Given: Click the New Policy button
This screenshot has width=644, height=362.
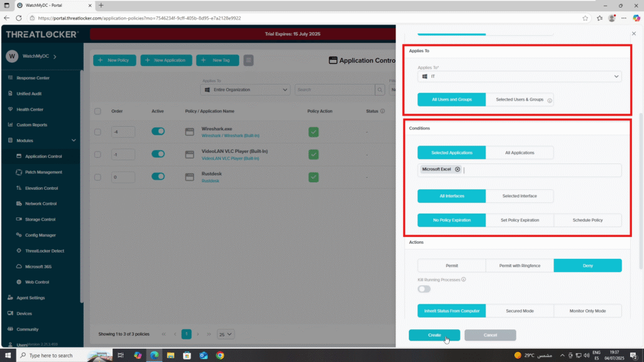Looking at the screenshot, I should pyautogui.click(x=114, y=60).
